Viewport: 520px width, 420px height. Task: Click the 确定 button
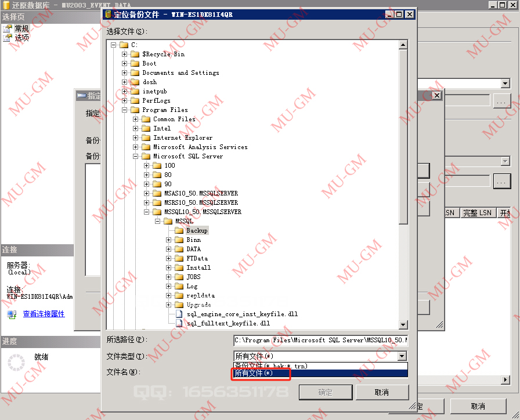pyautogui.click(x=326, y=392)
